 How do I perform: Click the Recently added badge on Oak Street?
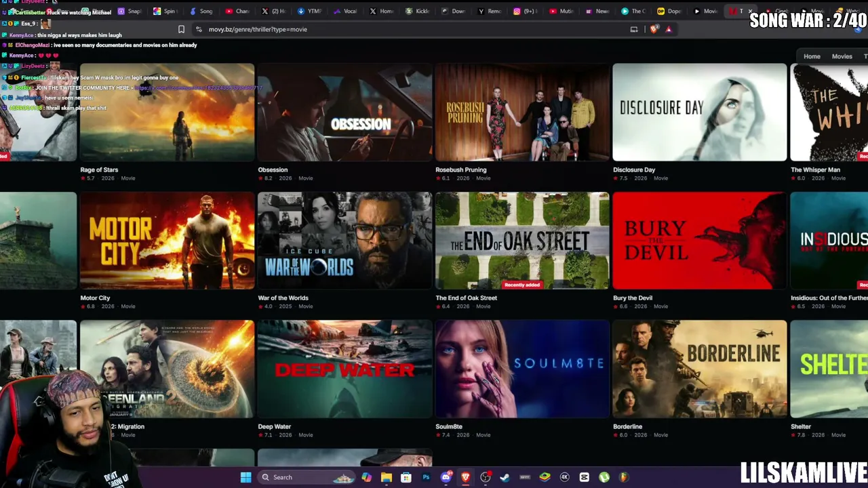(522, 285)
